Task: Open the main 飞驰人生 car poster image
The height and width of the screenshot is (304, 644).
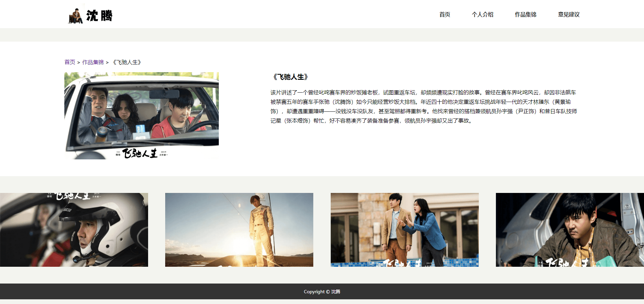Action: (x=141, y=115)
